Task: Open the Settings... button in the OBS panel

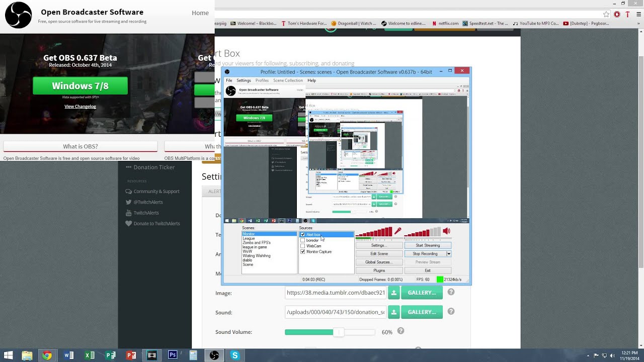Action: click(379, 245)
